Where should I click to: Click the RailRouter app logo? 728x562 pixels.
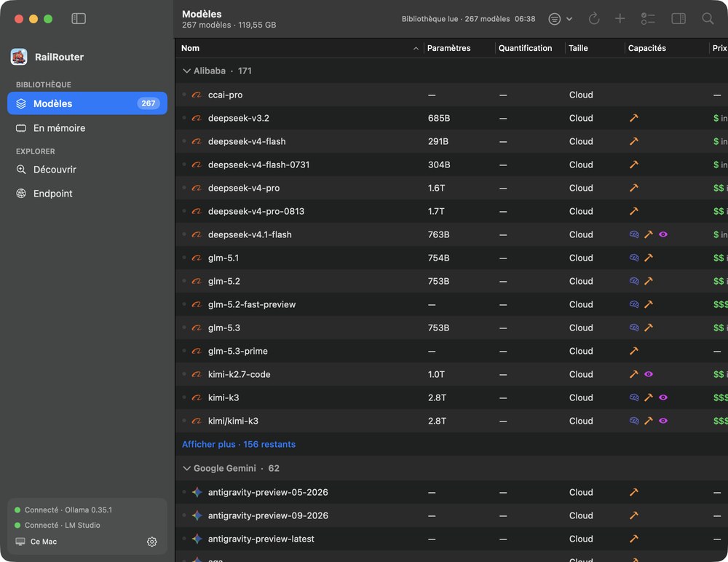point(19,57)
